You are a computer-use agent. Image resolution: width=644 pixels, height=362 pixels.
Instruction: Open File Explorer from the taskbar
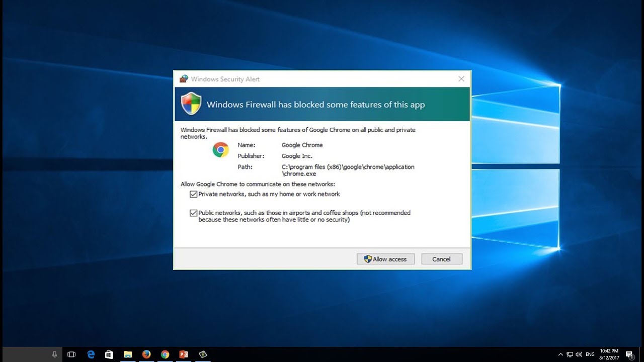point(128,354)
